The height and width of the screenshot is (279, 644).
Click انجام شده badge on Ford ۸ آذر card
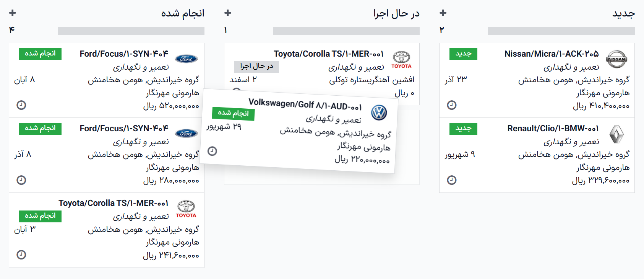point(40,128)
